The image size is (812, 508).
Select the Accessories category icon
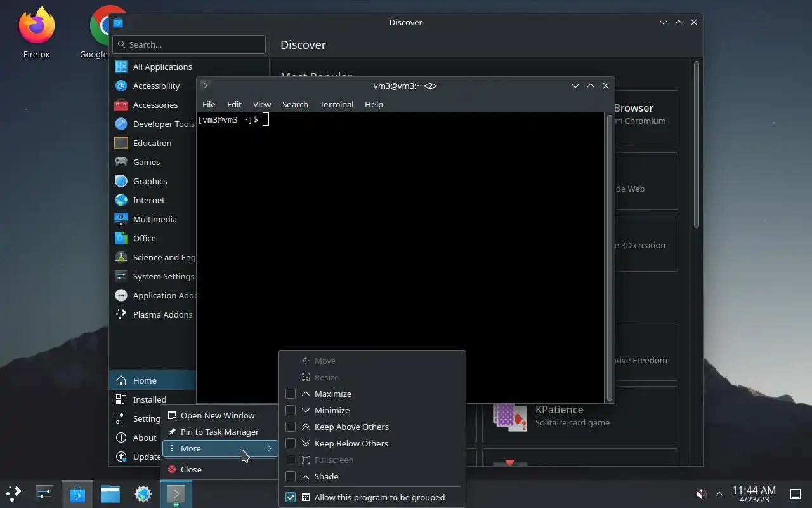(121, 105)
